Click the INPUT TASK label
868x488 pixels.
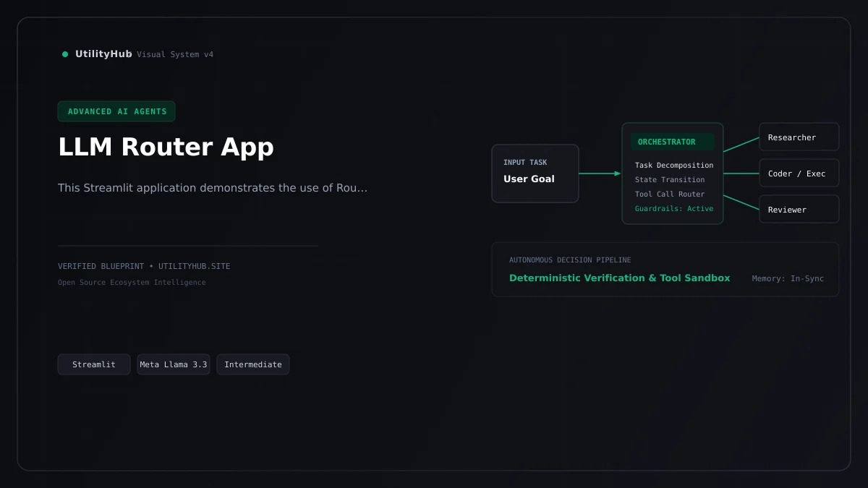tap(525, 163)
